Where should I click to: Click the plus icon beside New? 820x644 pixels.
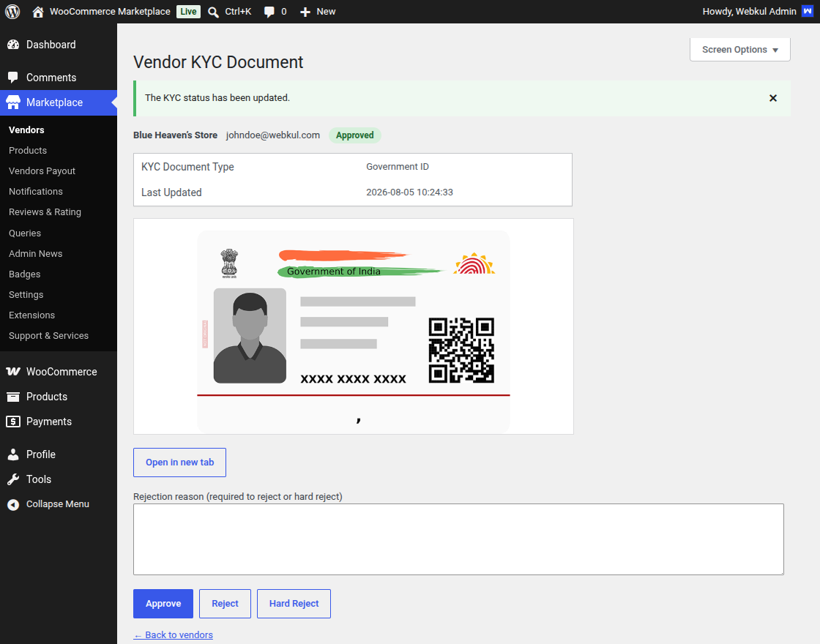pyautogui.click(x=305, y=12)
